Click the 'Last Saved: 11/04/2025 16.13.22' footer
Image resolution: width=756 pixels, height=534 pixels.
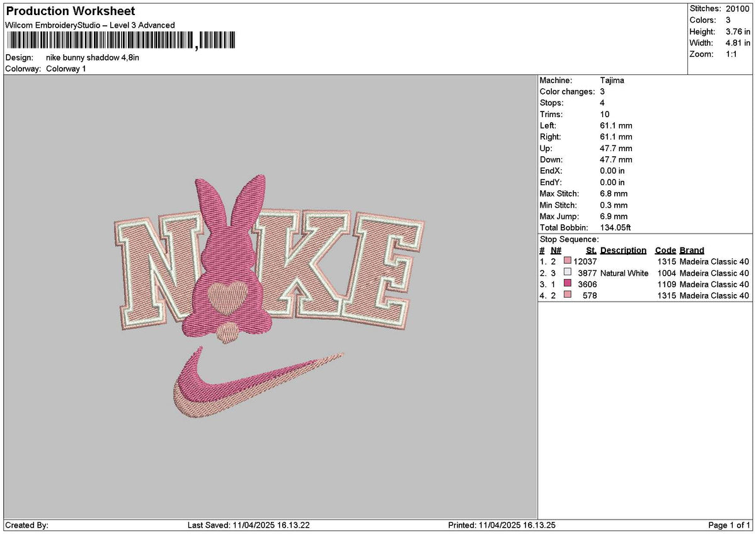coord(249,525)
